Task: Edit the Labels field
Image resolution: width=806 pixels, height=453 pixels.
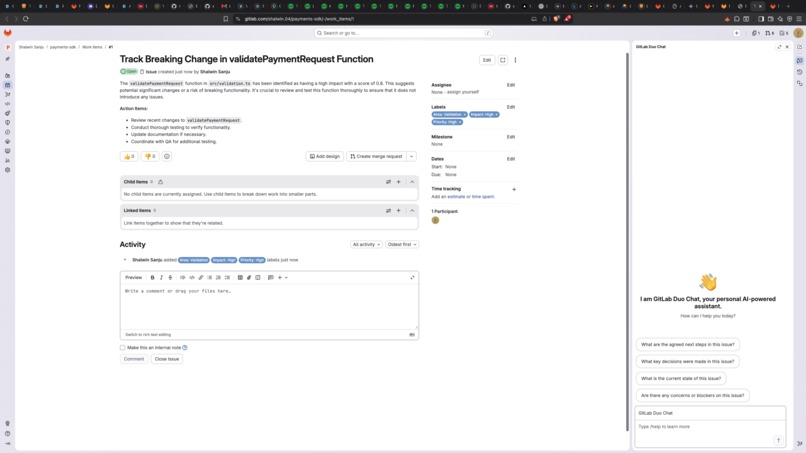Action: [x=510, y=107]
